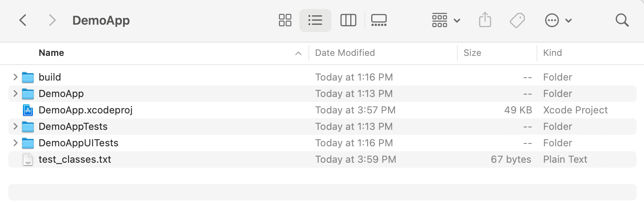644x203 pixels.
Task: Select the DemoApp.xcodeproj file icon
Action: pos(28,110)
